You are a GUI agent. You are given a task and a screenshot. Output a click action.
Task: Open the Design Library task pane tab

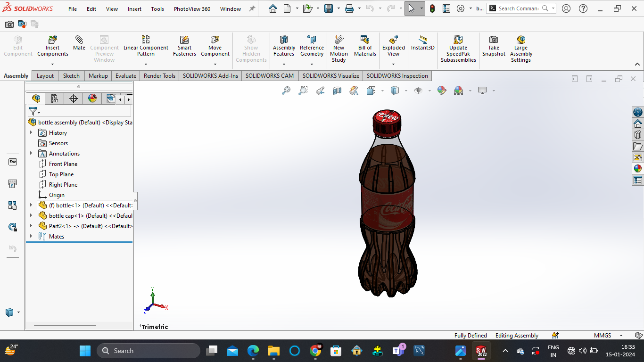click(638, 135)
